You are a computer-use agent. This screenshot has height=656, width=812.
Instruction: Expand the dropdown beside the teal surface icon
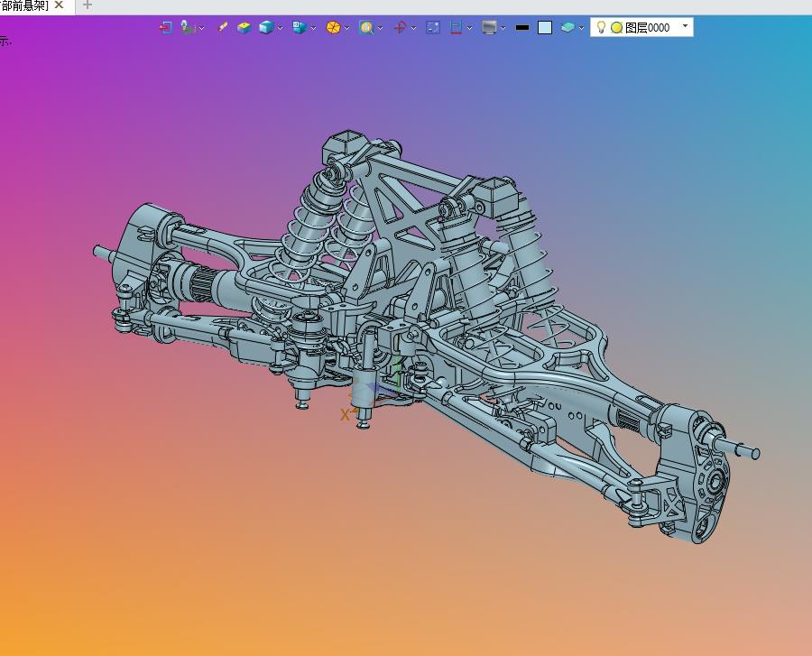pos(582,28)
